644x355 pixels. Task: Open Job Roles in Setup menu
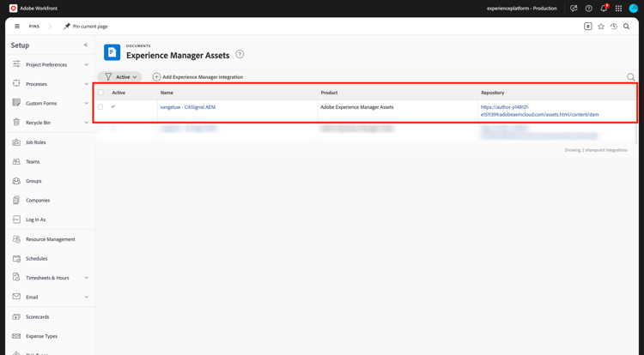[36, 142]
